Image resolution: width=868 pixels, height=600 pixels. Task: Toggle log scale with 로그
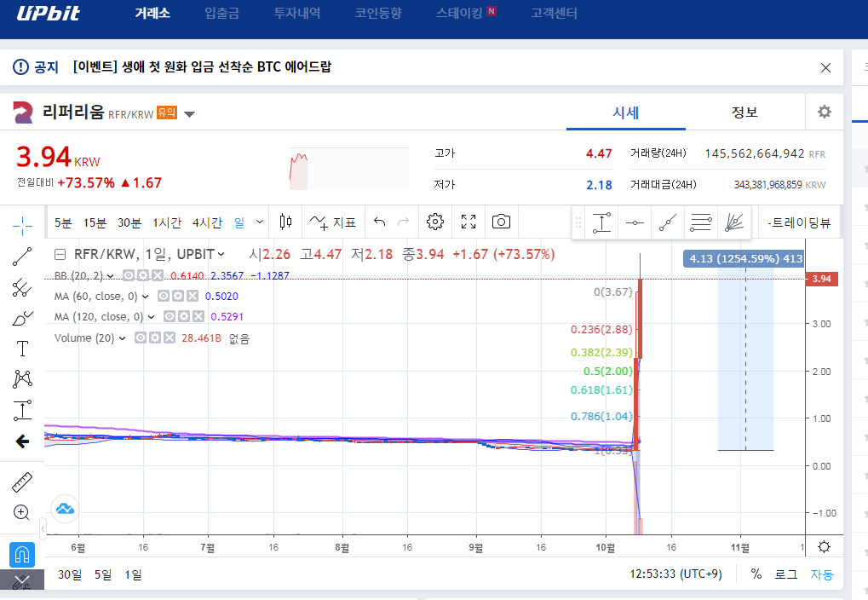(785, 574)
